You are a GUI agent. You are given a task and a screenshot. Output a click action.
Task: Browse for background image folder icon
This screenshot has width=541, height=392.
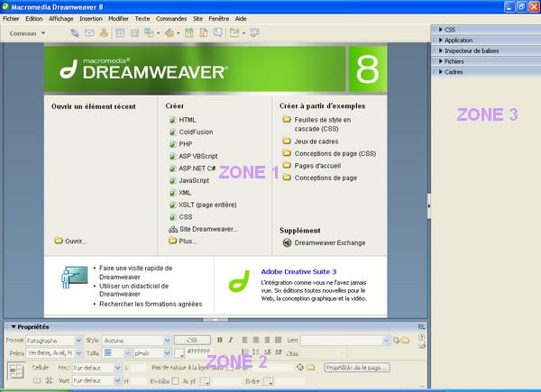311,368
